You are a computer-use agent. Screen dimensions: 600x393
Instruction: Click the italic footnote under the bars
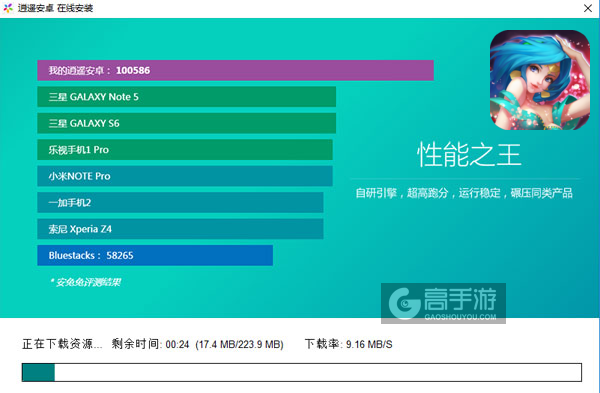tap(85, 282)
